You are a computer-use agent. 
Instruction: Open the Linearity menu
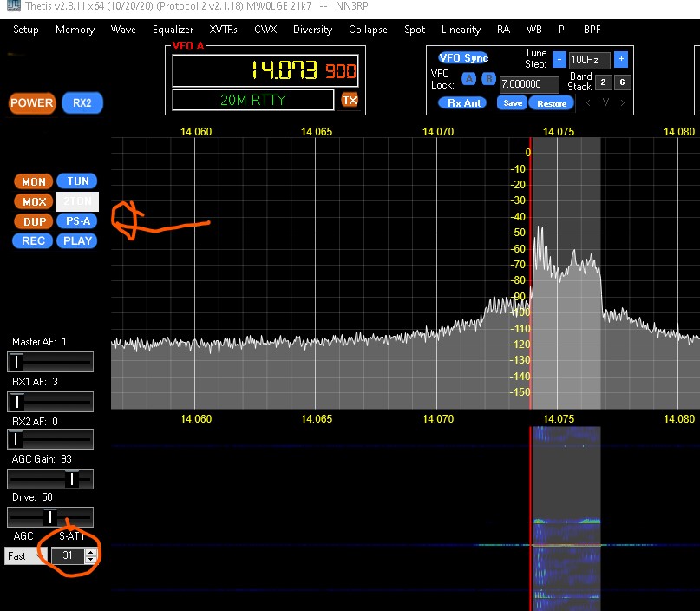(461, 30)
